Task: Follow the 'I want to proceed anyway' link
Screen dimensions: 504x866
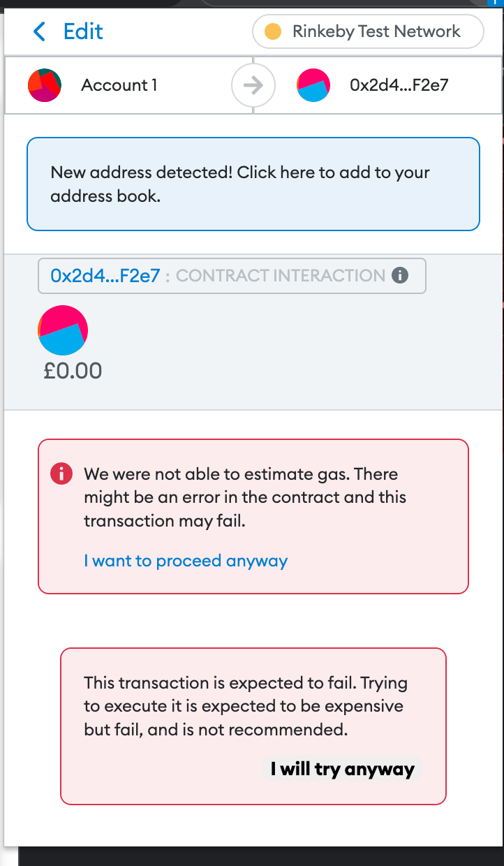Action: [185, 561]
